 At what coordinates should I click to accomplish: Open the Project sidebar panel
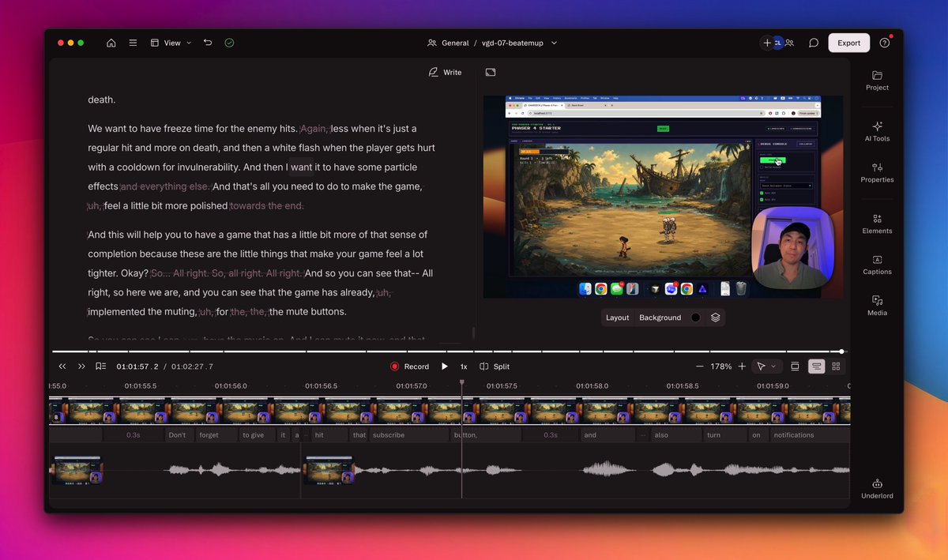click(877, 81)
